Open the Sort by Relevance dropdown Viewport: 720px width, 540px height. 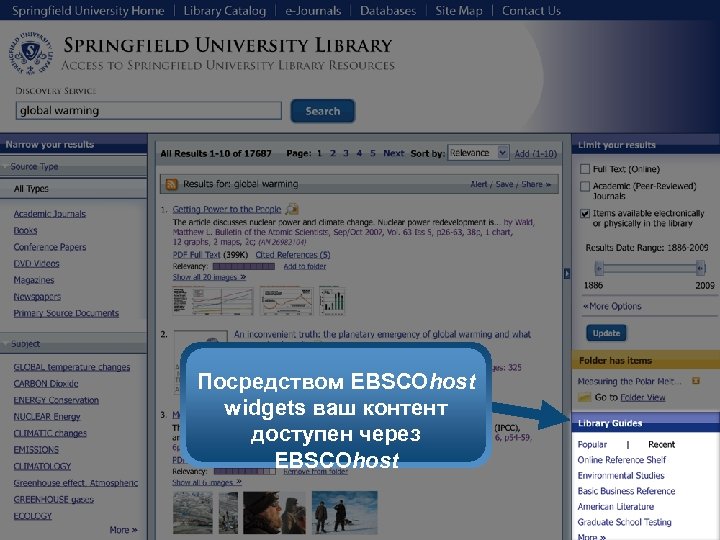tap(478, 153)
